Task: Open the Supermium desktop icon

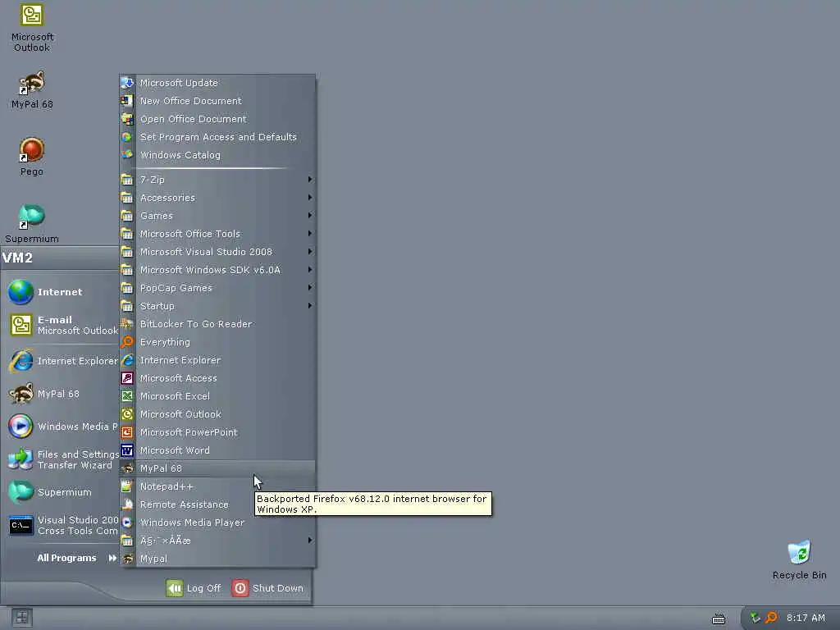Action: 32,217
